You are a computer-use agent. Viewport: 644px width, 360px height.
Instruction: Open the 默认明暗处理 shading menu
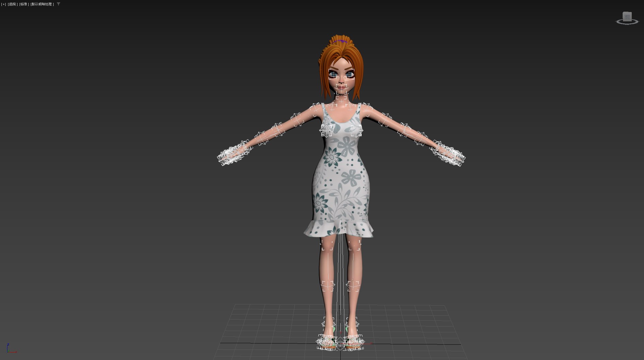pyautogui.click(x=42, y=4)
